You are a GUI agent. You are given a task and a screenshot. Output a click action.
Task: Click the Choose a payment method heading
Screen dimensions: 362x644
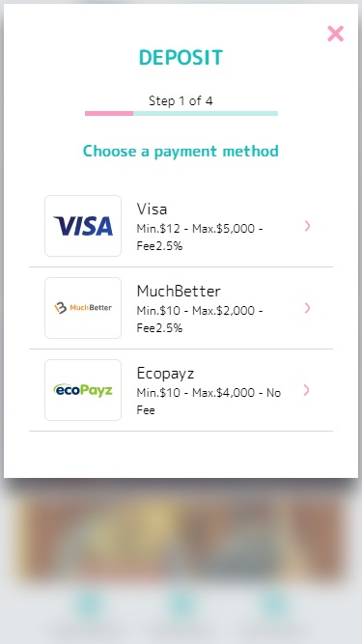tap(181, 152)
